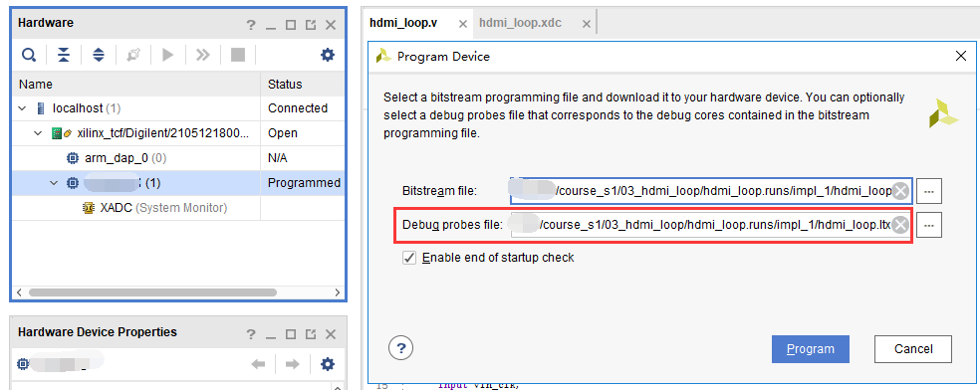
Task: Browse for Bitstream file
Action: coord(929,191)
